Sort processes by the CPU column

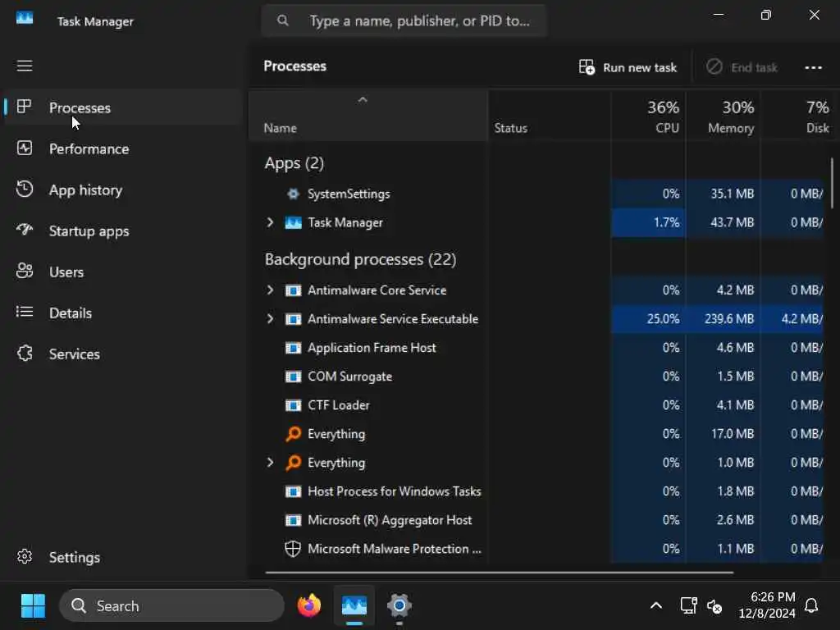point(648,116)
